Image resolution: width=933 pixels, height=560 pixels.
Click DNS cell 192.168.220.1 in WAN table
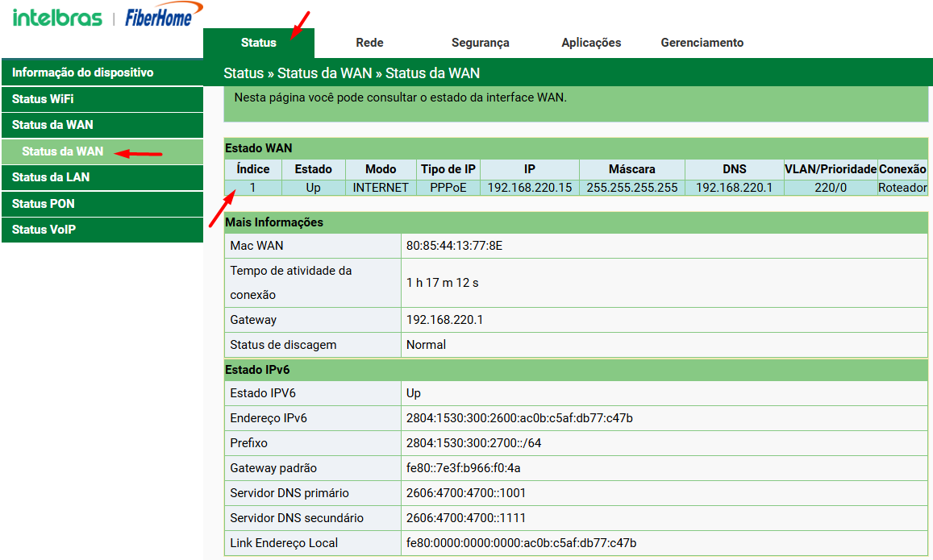click(735, 188)
